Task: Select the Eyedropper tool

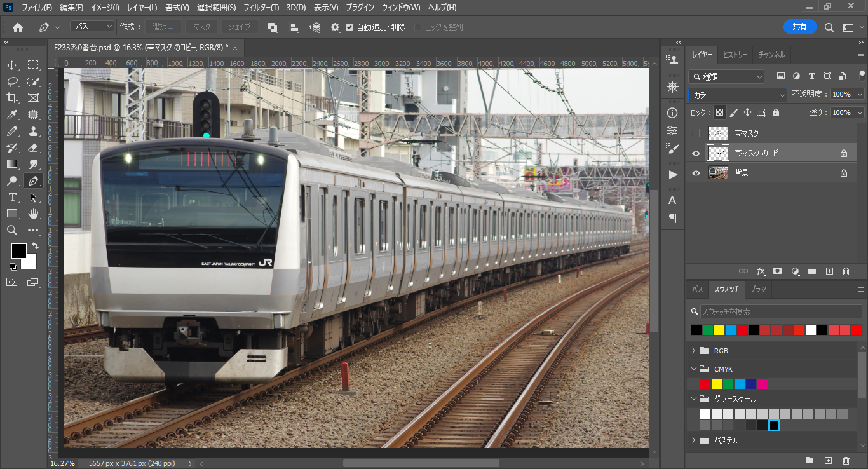Action: tap(12, 114)
